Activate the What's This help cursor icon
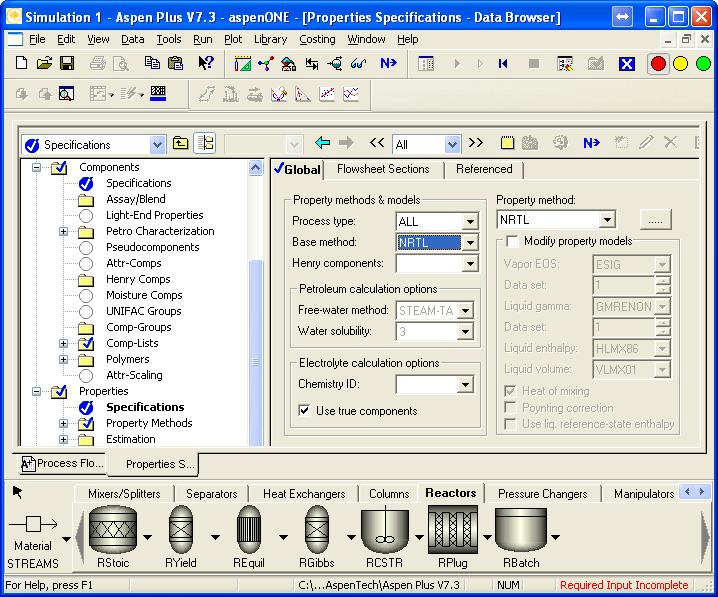The height and width of the screenshot is (597, 718). (206, 63)
